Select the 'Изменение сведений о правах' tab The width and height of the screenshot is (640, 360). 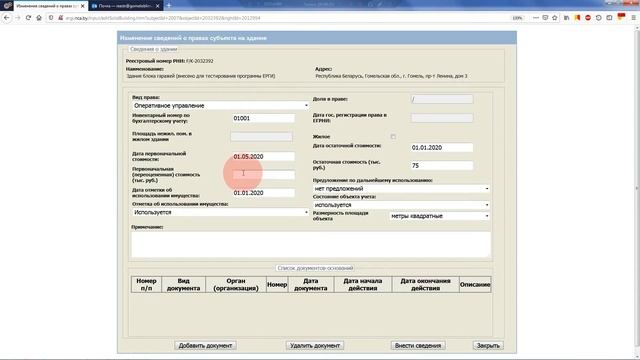(x=50, y=6)
